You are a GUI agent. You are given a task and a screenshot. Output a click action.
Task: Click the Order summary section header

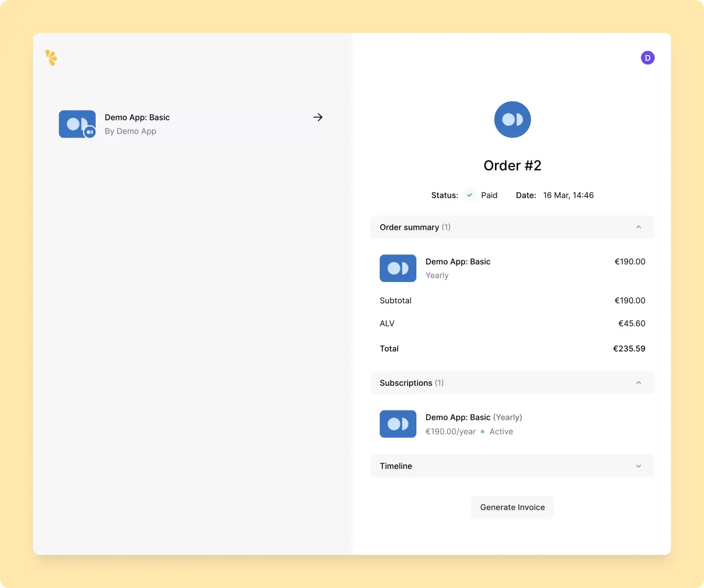coord(409,228)
